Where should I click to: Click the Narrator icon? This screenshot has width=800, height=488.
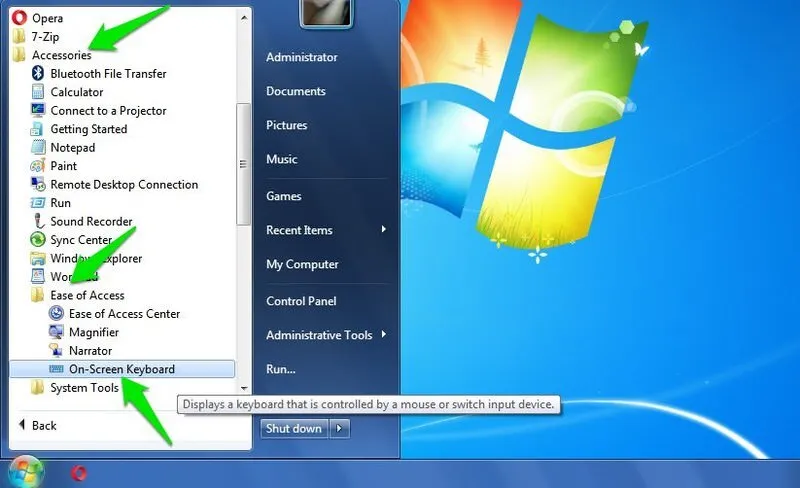pos(56,351)
